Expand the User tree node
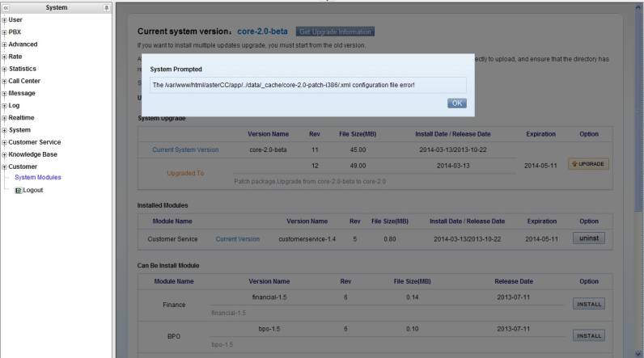 click(4, 20)
